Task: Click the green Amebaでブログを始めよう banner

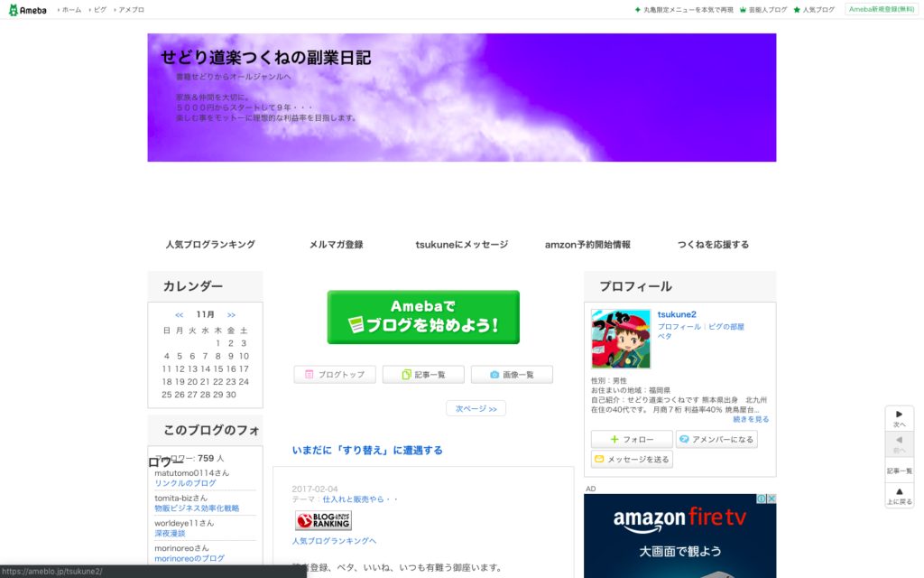Action: click(x=423, y=317)
